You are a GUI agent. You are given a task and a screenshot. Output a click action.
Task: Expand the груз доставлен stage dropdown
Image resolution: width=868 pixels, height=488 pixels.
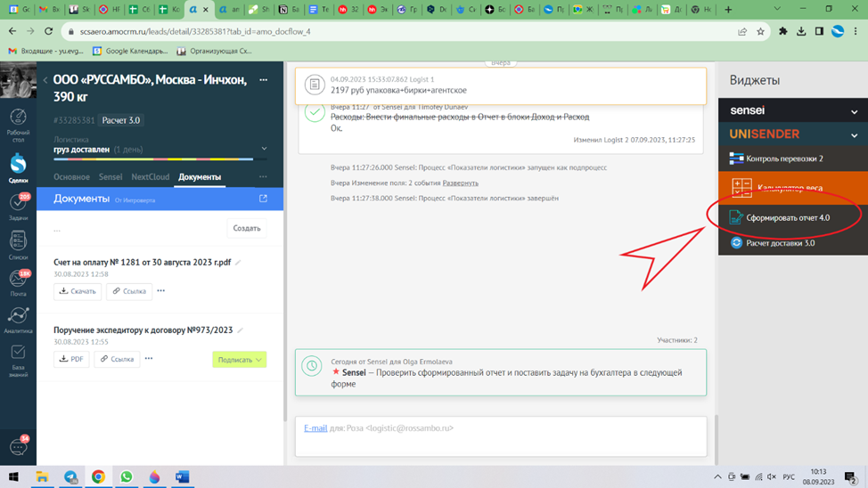point(264,149)
